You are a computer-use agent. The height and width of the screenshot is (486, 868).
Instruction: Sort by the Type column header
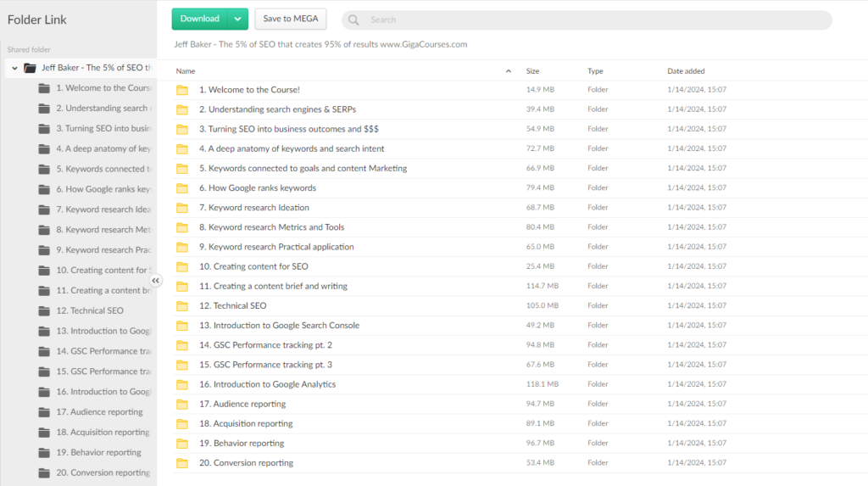pyautogui.click(x=595, y=71)
